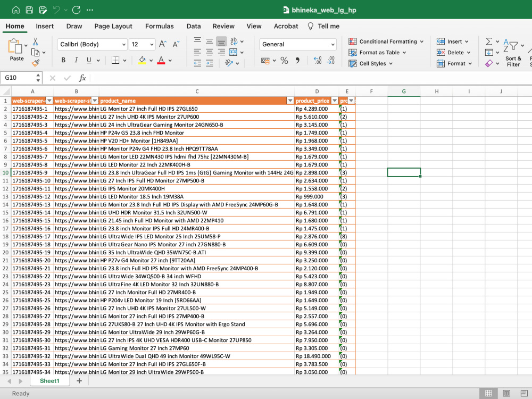Click the Paste clipboard icon
532x399 pixels.
click(15, 46)
